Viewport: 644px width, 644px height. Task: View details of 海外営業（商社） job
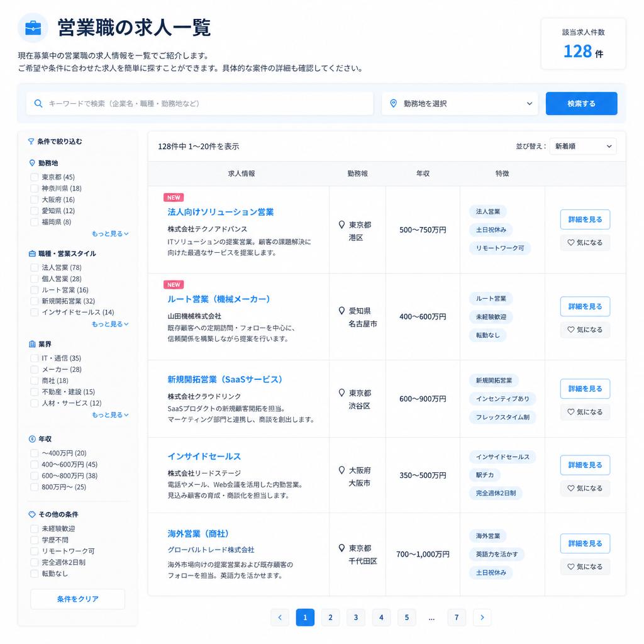pyautogui.click(x=585, y=543)
